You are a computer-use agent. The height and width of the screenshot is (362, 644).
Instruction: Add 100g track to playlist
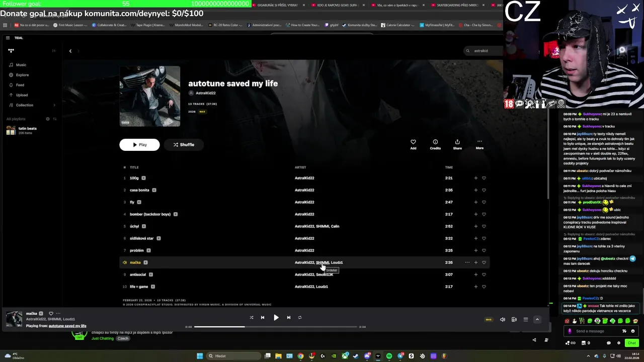475,178
